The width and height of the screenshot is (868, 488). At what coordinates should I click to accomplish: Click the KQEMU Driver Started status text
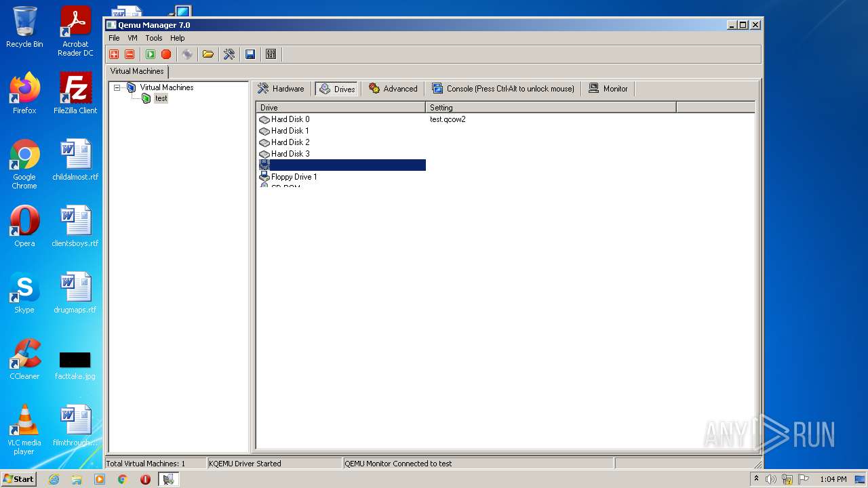click(245, 464)
